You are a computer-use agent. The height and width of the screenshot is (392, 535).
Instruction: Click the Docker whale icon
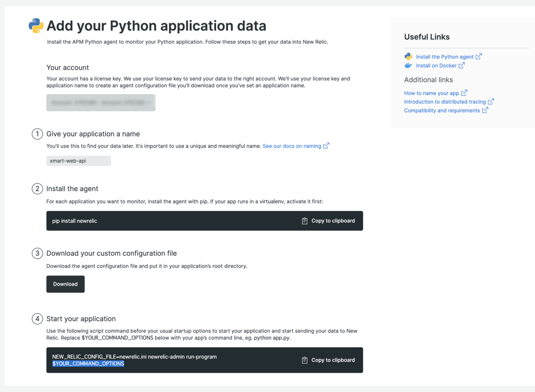(x=408, y=66)
